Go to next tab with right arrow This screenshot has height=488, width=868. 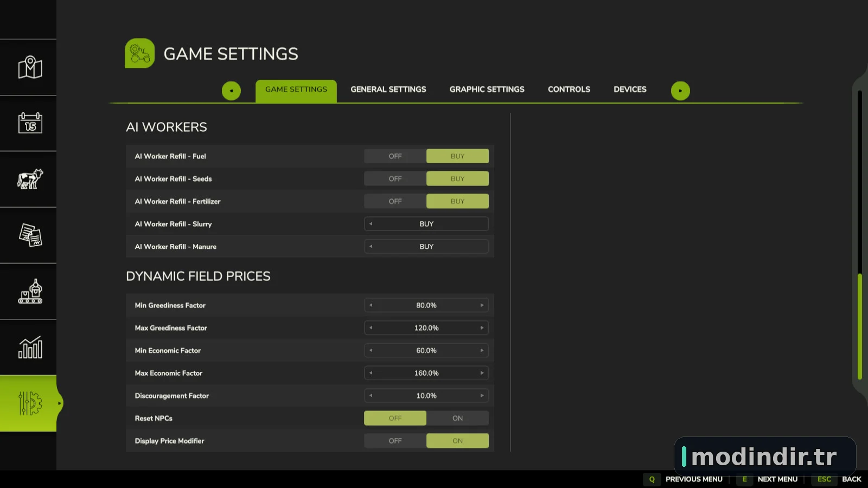pyautogui.click(x=680, y=91)
